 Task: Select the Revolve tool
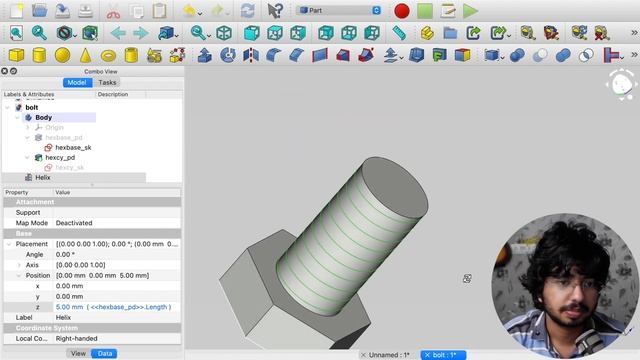coord(228,55)
